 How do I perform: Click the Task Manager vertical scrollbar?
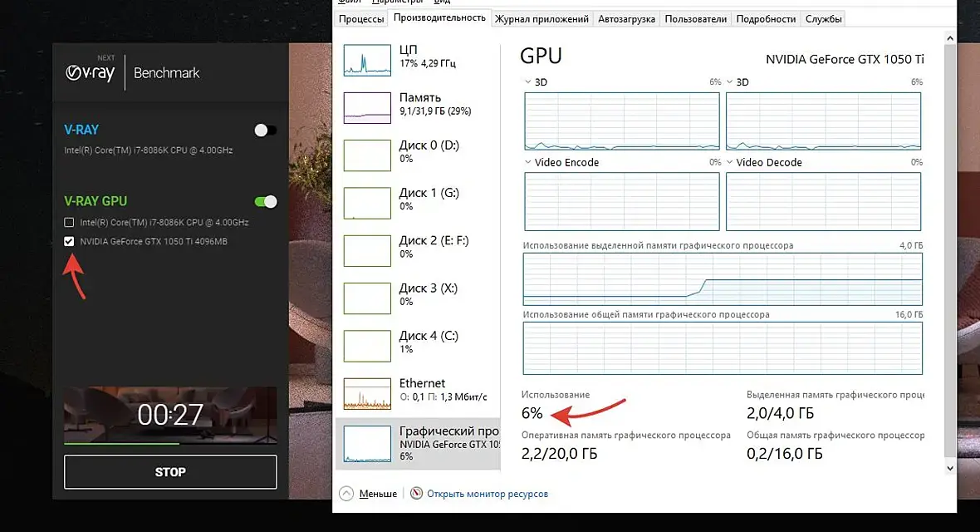coord(950,249)
